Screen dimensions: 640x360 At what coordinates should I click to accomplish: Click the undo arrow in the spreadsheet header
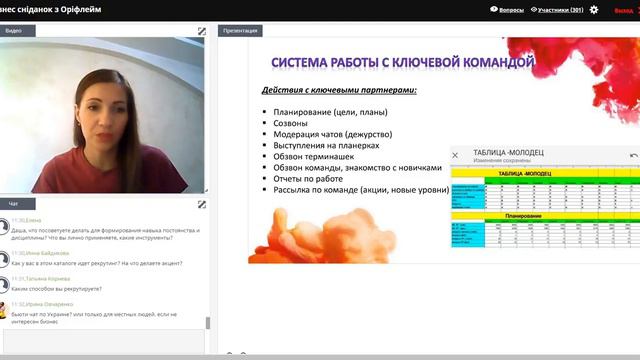pyautogui.click(x=633, y=156)
